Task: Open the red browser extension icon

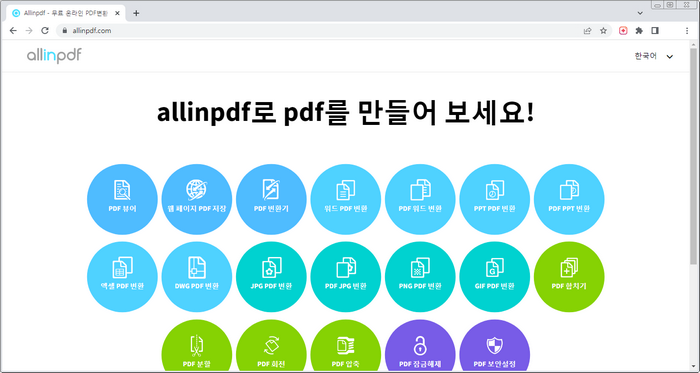Action: coord(623,31)
